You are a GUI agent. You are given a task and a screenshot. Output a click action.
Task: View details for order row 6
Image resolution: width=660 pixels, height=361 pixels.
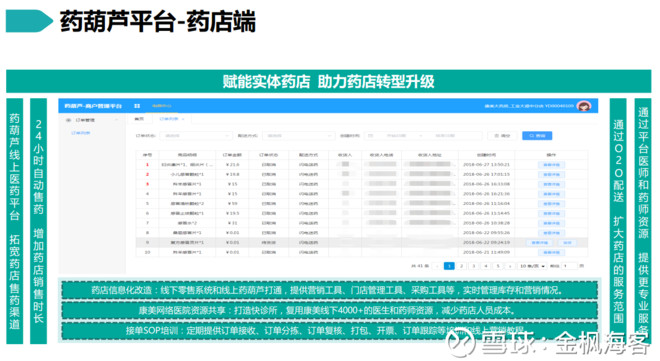pos(551,213)
